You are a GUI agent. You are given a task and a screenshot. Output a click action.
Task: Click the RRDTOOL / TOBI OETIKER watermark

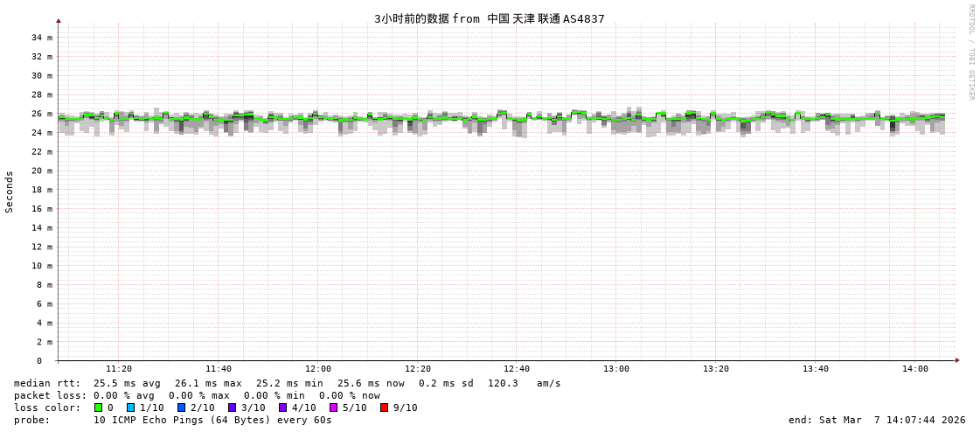pos(970,52)
